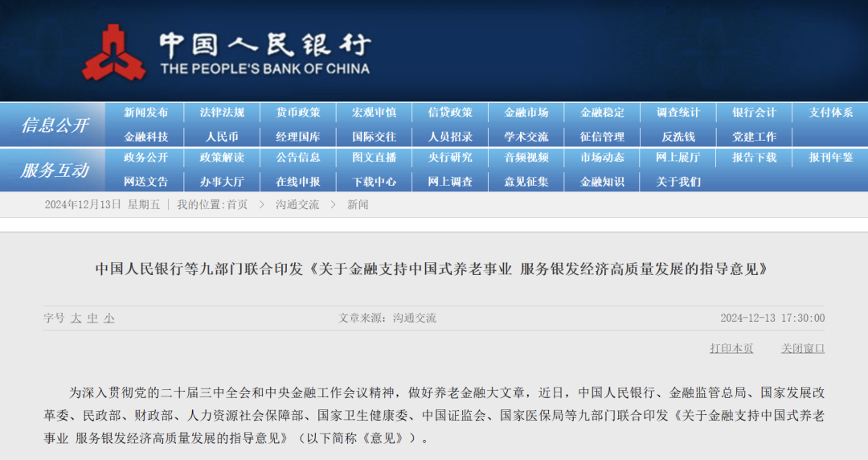This screenshot has width=868, height=460.
Task: Open 学术交流 section
Action: point(526,137)
